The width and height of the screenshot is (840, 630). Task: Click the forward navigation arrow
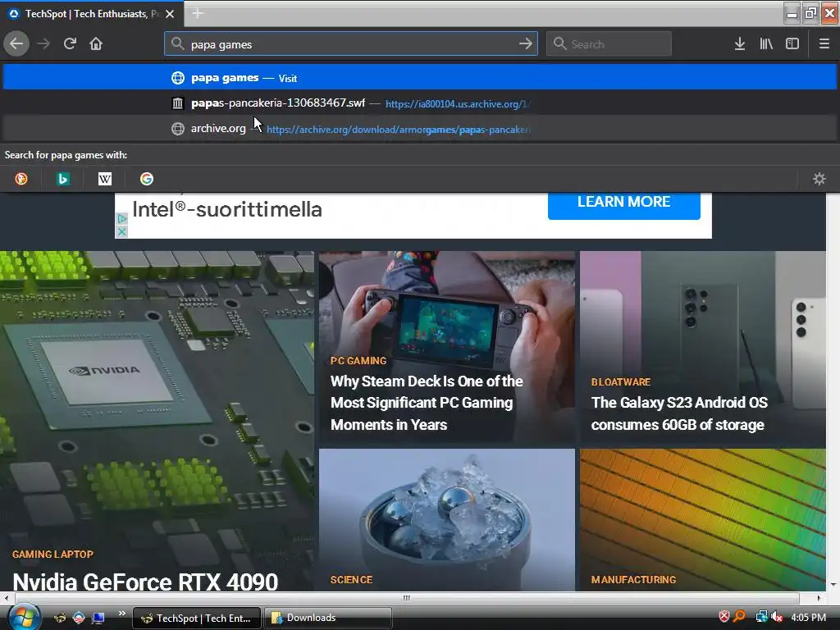point(44,43)
